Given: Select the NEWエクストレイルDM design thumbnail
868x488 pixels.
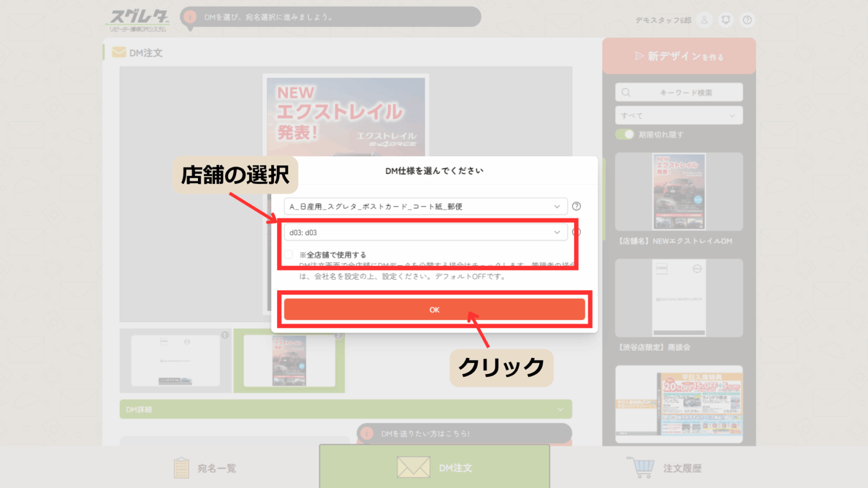Looking at the screenshot, I should tap(679, 191).
